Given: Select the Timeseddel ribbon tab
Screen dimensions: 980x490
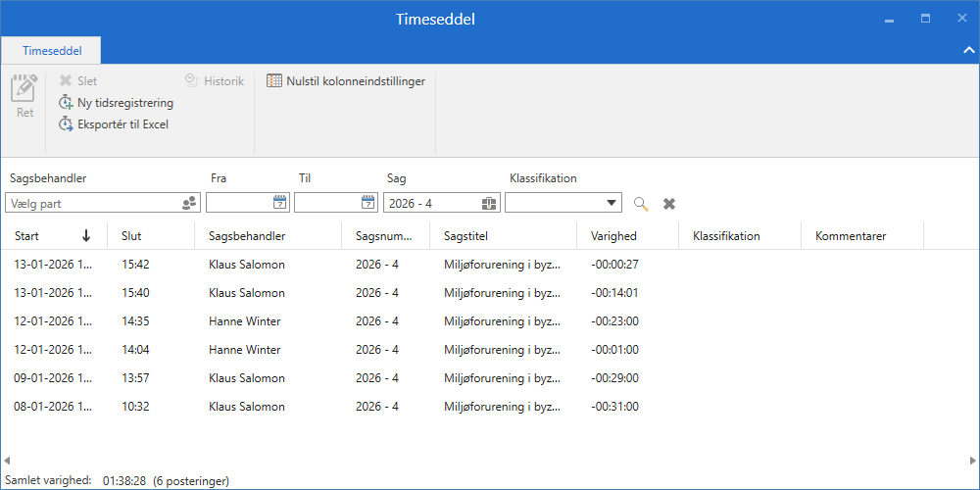Looking at the screenshot, I should pos(52,50).
